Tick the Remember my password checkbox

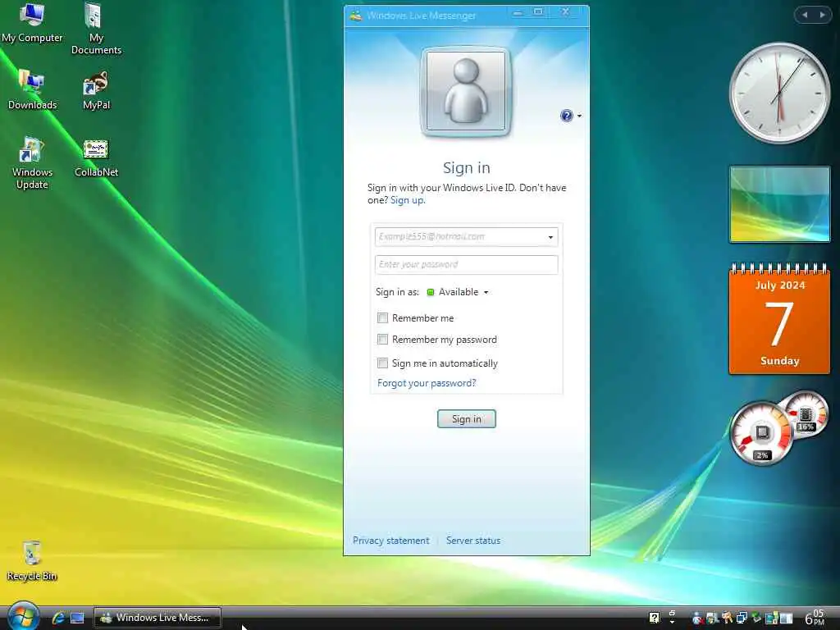coord(382,339)
